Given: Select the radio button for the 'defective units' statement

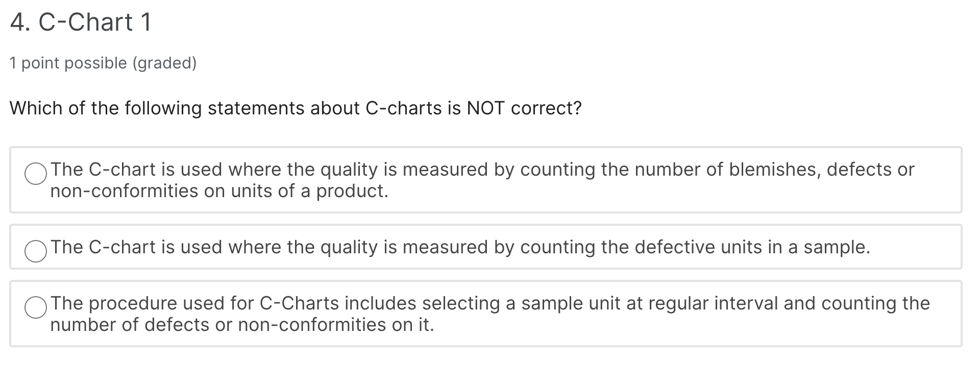Looking at the screenshot, I should pos(35,251).
